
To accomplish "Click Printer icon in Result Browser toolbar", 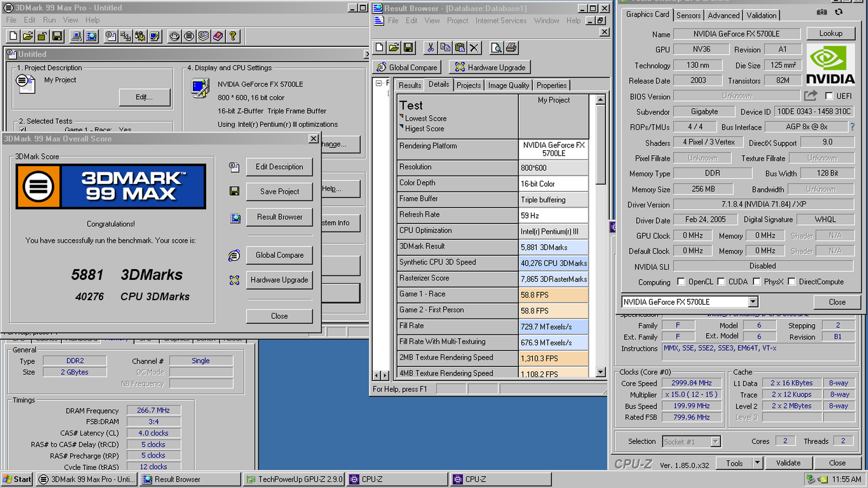I will [511, 47].
